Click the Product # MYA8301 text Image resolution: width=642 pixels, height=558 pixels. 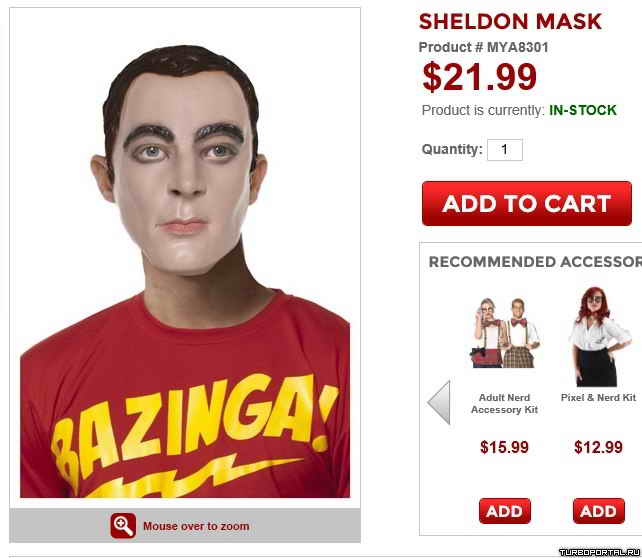tap(484, 47)
